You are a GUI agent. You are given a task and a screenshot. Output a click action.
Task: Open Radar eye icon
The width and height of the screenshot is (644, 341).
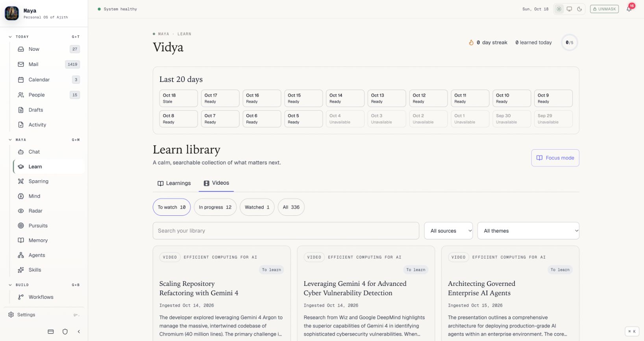[21, 211]
